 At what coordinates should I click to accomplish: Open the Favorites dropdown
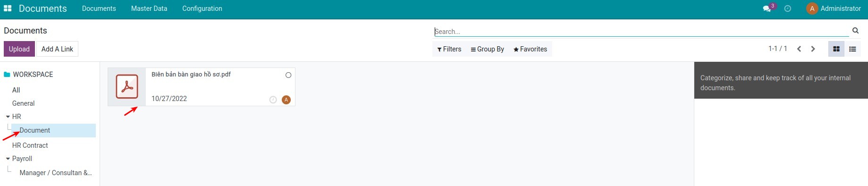(530, 49)
